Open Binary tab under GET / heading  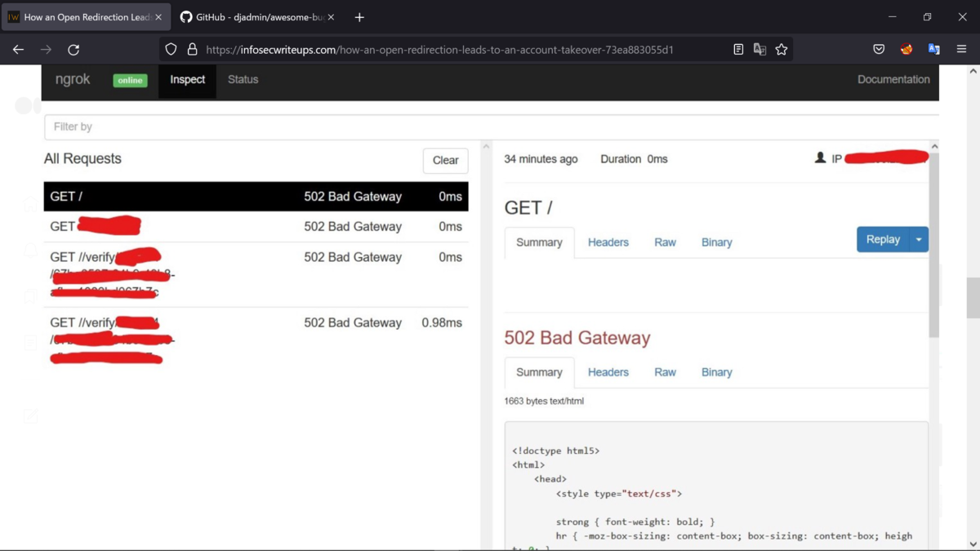point(716,242)
